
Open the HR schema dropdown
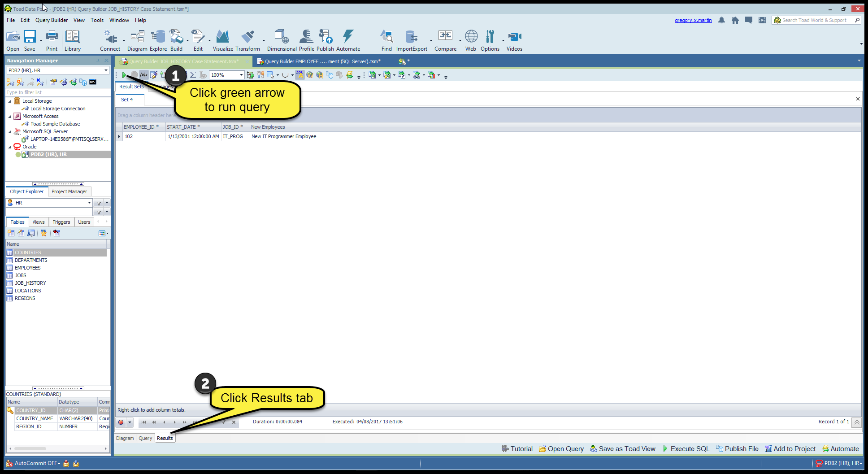tap(89, 203)
